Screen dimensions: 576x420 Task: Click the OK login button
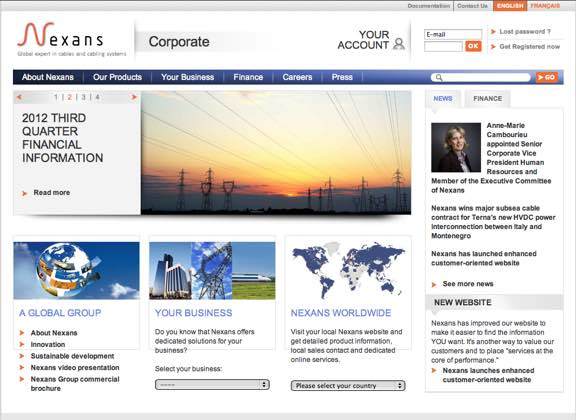pos(473,46)
